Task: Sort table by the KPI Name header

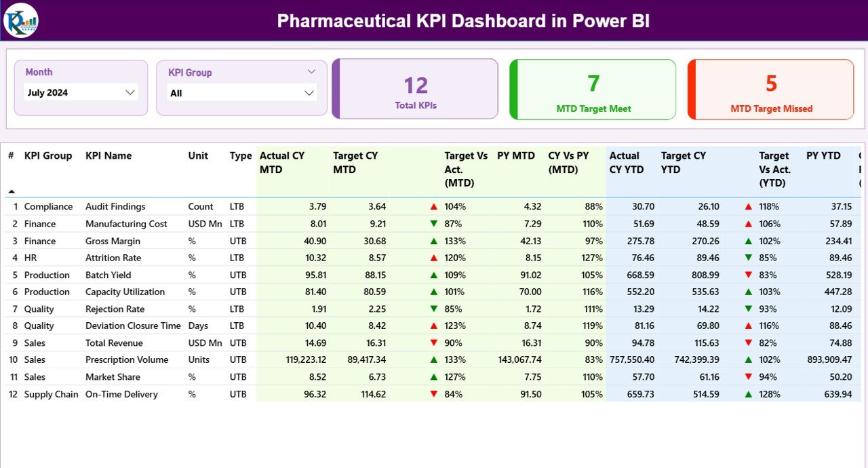Action: coord(108,155)
